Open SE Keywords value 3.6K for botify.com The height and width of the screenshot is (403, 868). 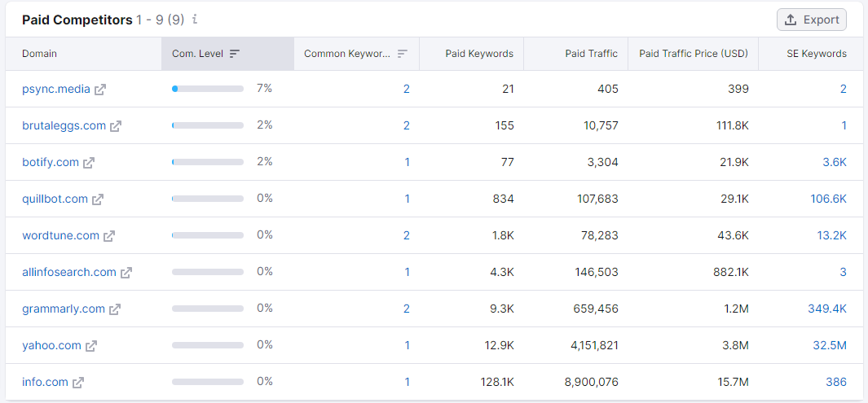click(835, 163)
